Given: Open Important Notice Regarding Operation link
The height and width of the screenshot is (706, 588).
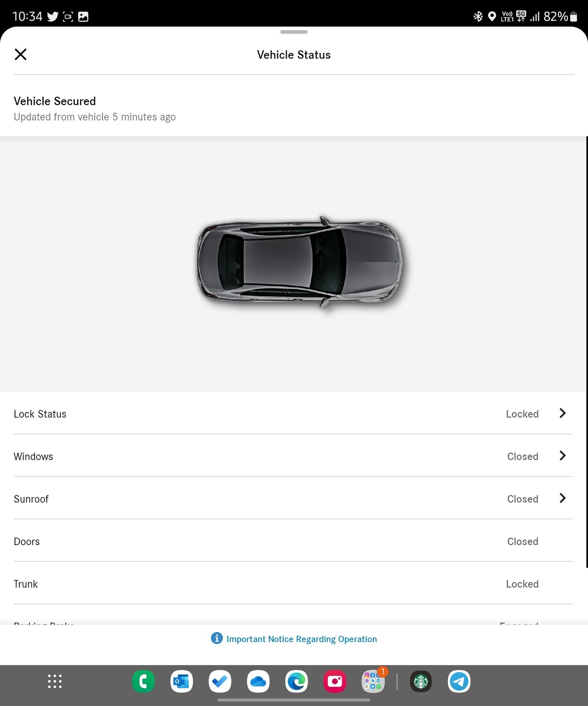Looking at the screenshot, I should click(x=301, y=639).
